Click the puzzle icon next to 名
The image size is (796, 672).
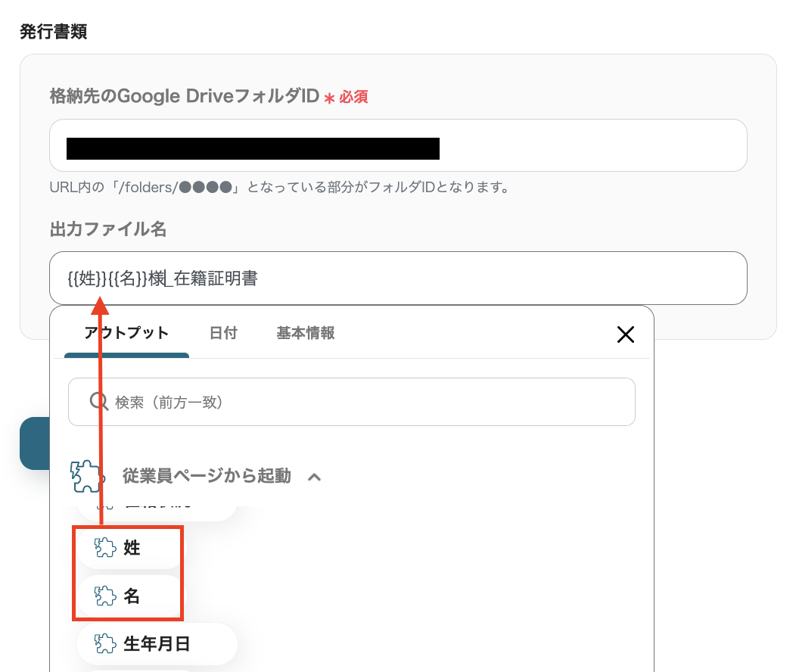[x=106, y=596]
